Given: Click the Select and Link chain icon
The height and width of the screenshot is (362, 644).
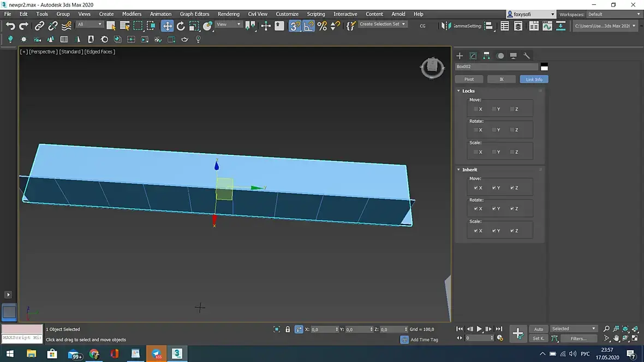Looking at the screenshot, I should (39, 26).
